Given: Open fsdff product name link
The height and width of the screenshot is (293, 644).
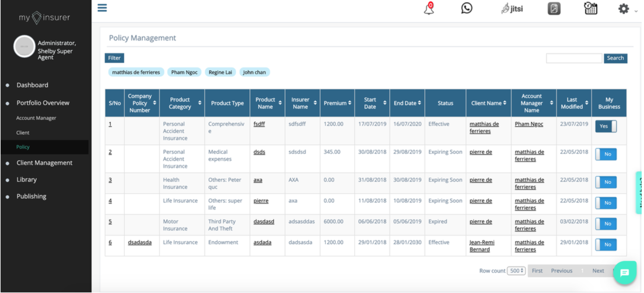Looking at the screenshot, I should pyautogui.click(x=259, y=124).
